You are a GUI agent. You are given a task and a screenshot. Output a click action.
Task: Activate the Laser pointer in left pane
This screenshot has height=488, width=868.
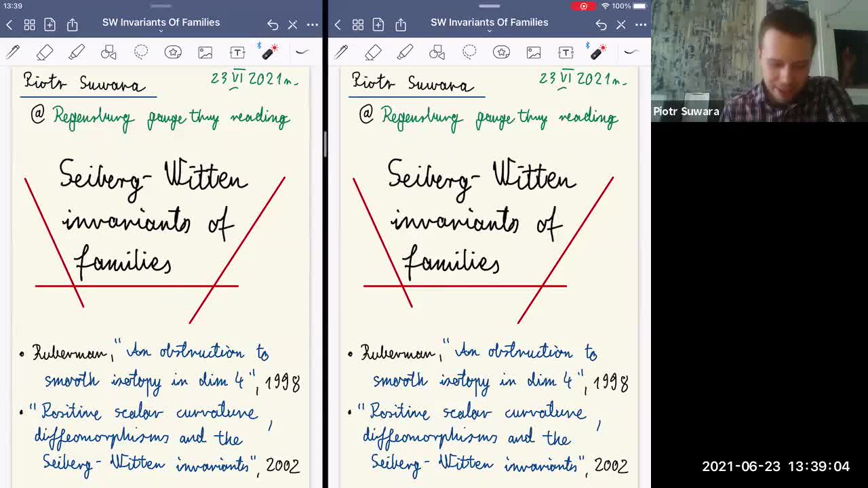pos(269,52)
